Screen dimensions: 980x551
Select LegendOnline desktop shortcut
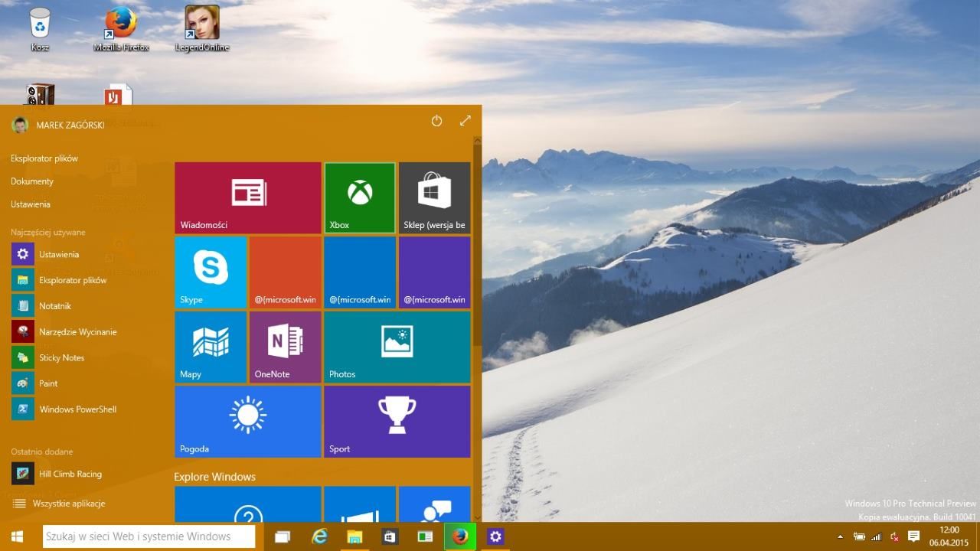coord(202,29)
